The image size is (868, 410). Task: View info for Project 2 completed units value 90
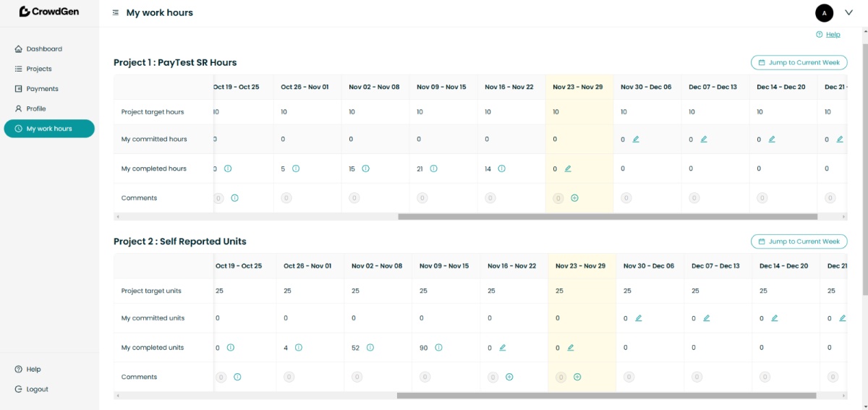tap(438, 347)
